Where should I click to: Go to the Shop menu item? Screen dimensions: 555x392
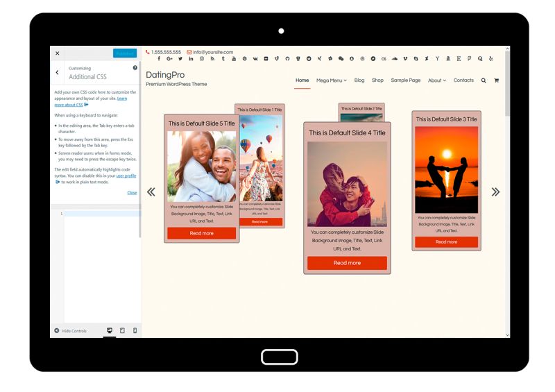pyautogui.click(x=377, y=80)
